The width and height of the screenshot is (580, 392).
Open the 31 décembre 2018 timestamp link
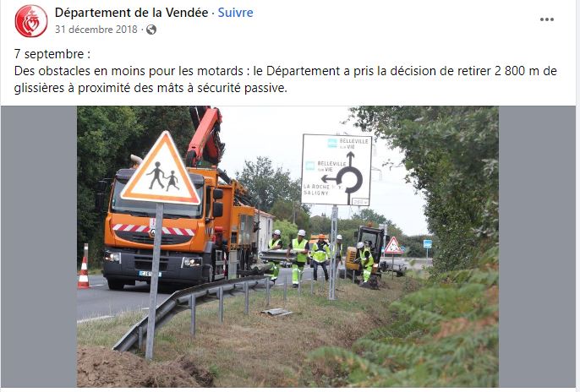96,30
